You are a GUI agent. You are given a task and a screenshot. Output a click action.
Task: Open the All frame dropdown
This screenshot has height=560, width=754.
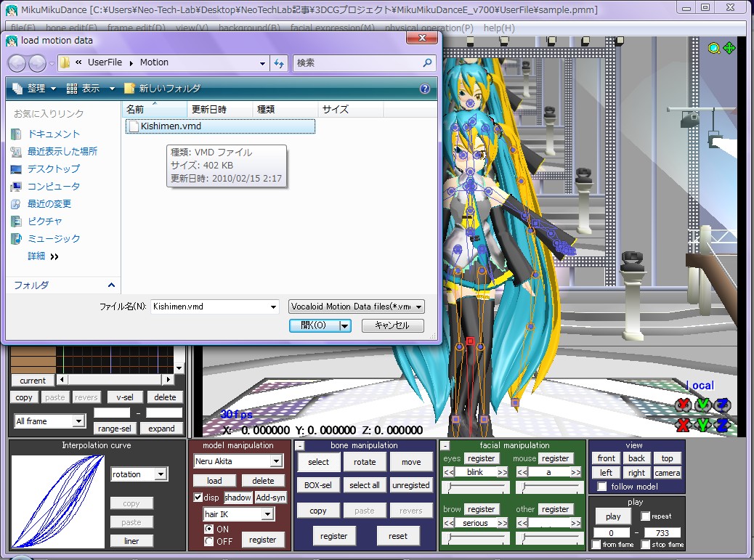[79, 421]
